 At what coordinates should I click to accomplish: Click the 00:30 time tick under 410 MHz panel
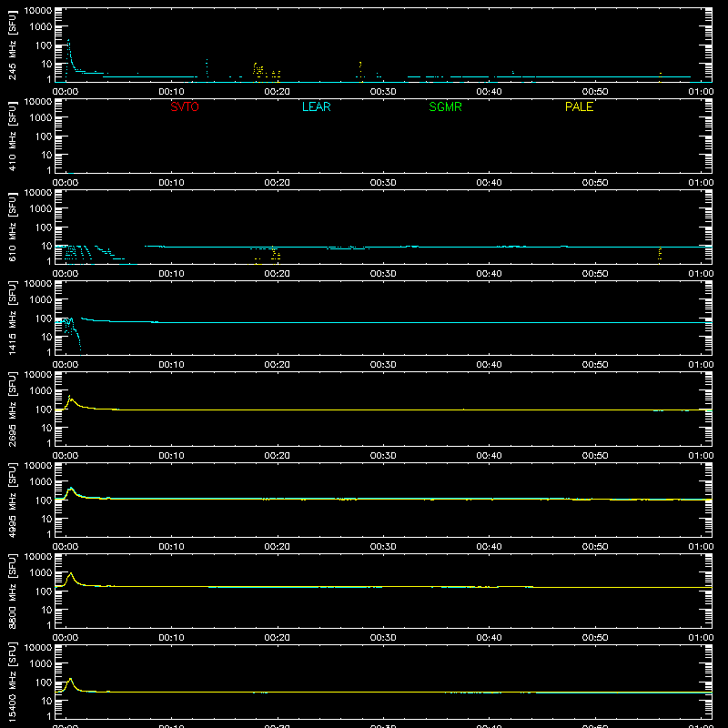pos(383,183)
